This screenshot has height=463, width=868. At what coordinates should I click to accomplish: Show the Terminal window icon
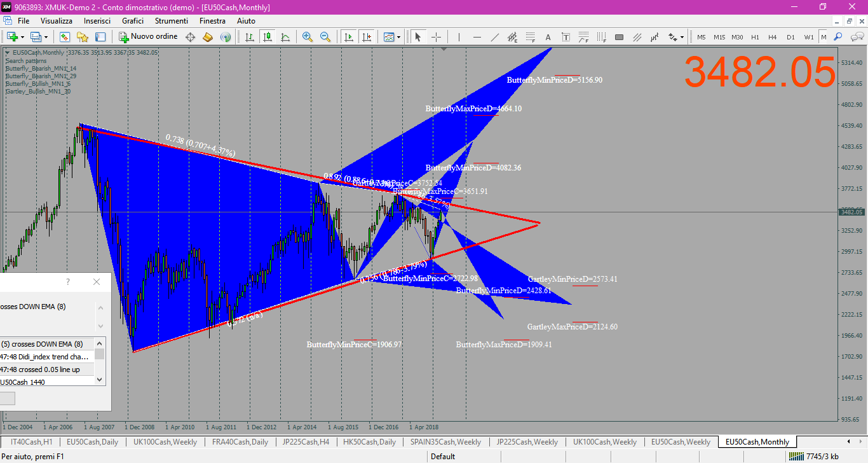pyautogui.click(x=100, y=37)
